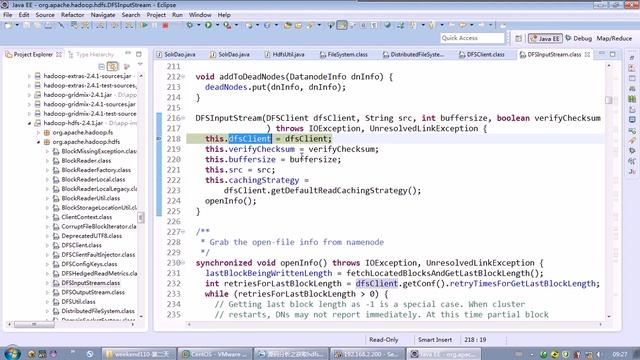The width and height of the screenshot is (640, 360).
Task: Open the weekend110 folder taskbar item
Action: coord(138,354)
